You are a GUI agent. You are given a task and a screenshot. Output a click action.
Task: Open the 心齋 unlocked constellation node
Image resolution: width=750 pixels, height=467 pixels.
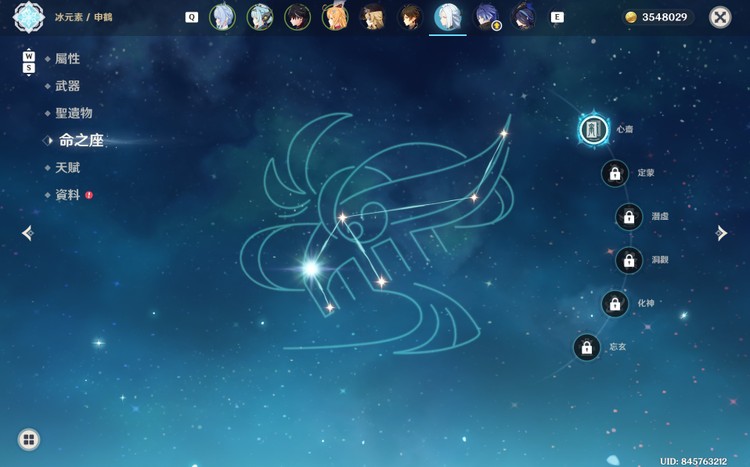coord(594,130)
